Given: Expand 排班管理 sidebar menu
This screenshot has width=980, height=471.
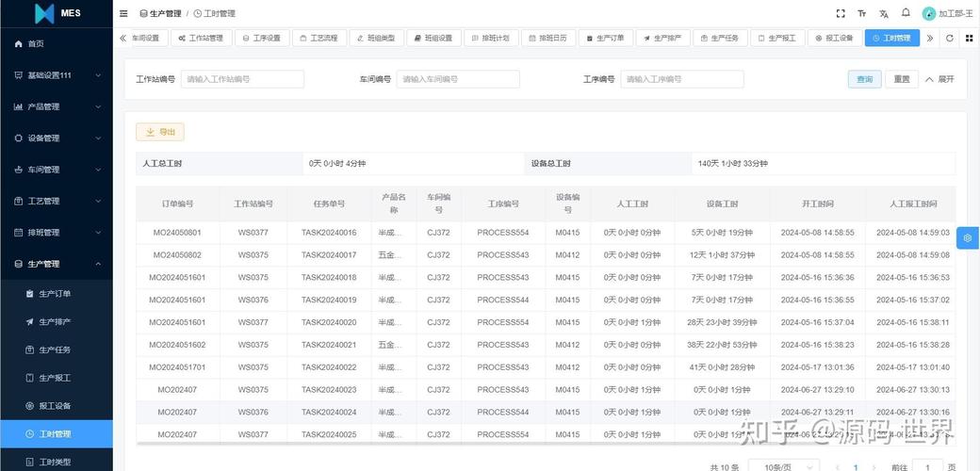Looking at the screenshot, I should click(x=57, y=233).
